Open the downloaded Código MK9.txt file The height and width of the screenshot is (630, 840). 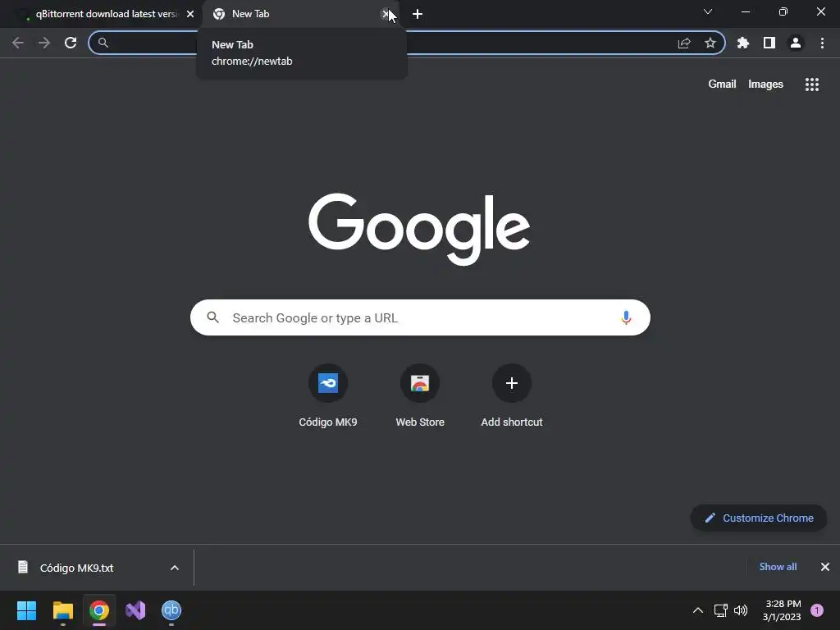(76, 568)
